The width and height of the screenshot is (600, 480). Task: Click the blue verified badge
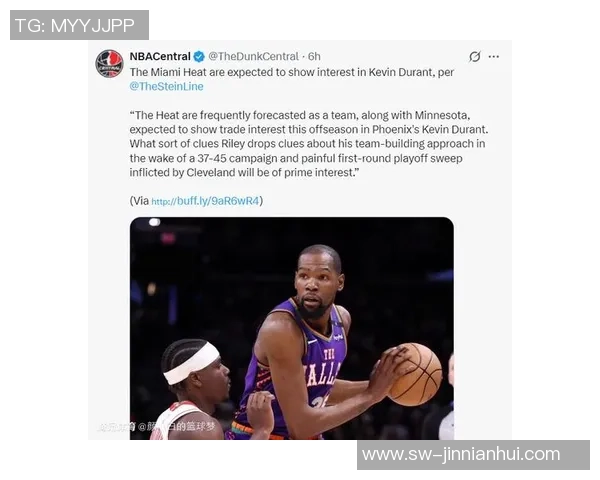pos(199,57)
